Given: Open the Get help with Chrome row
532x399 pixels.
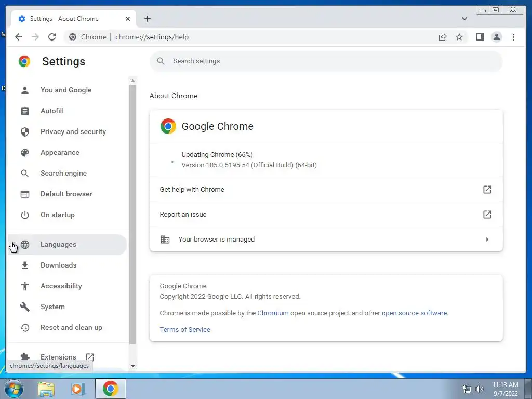Looking at the screenshot, I should point(326,189).
